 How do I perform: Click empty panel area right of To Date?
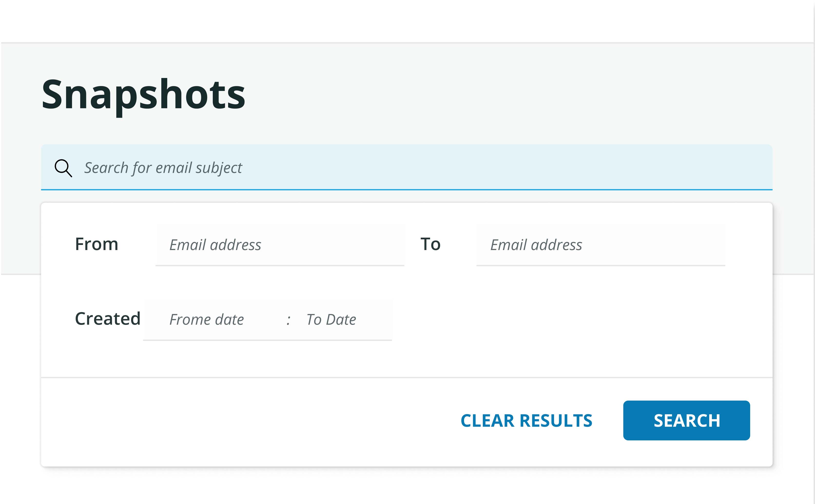580,320
